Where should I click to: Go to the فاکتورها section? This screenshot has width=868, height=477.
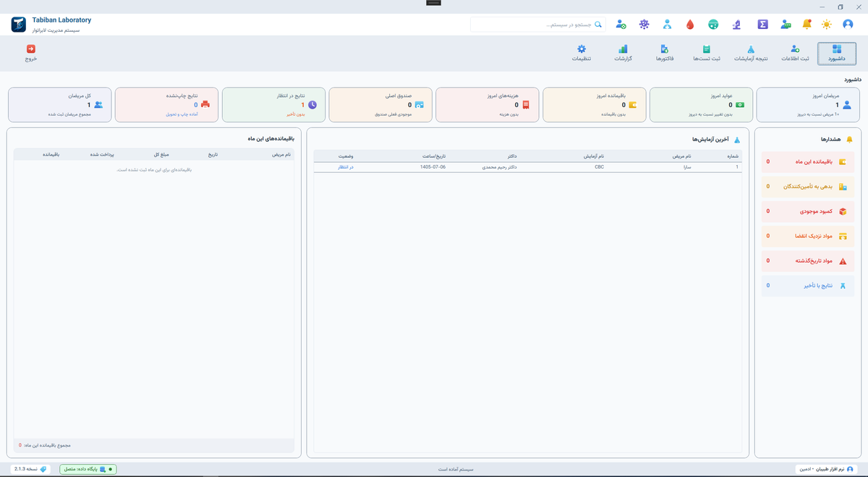665,54
